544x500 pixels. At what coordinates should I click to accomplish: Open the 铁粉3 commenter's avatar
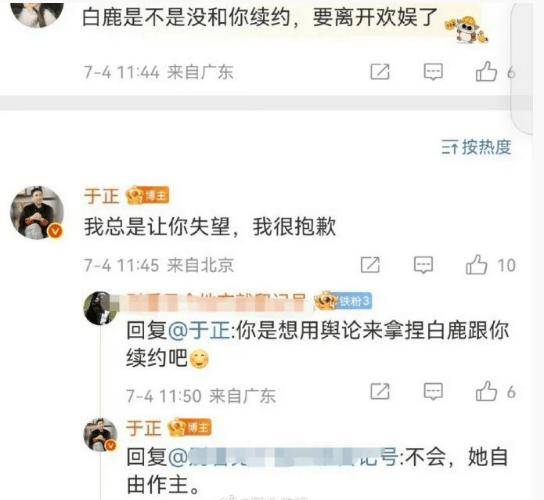(99, 308)
